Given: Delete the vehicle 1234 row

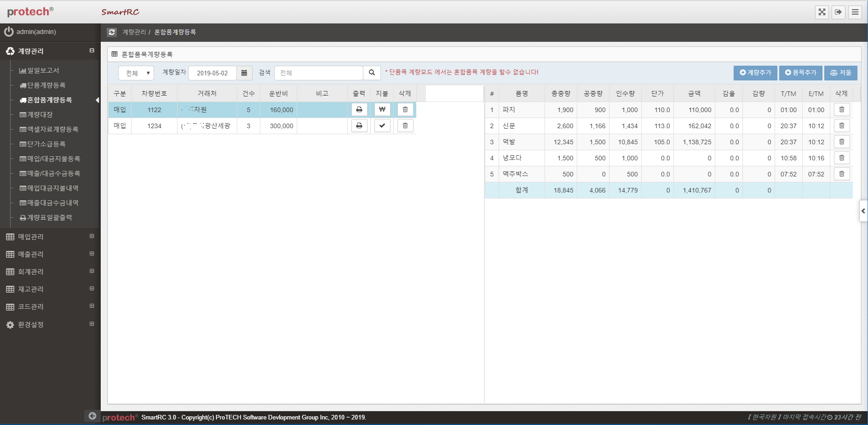Looking at the screenshot, I should pyautogui.click(x=405, y=126).
